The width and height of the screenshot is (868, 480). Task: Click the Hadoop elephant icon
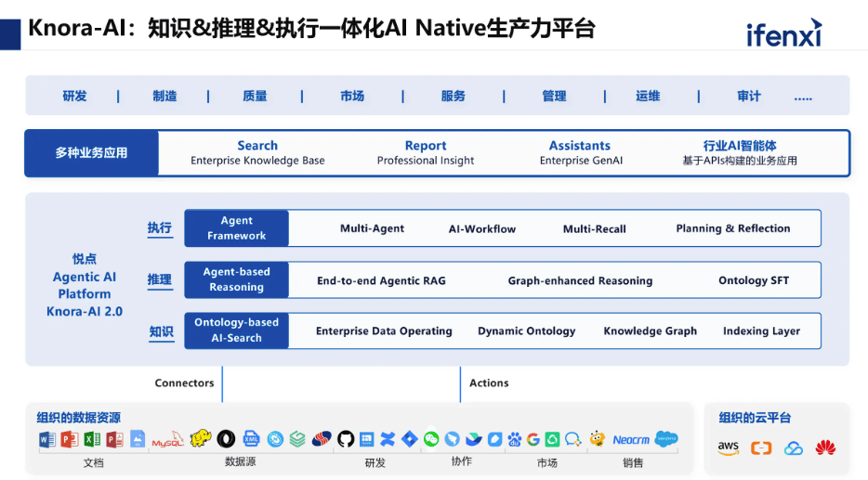(201, 438)
